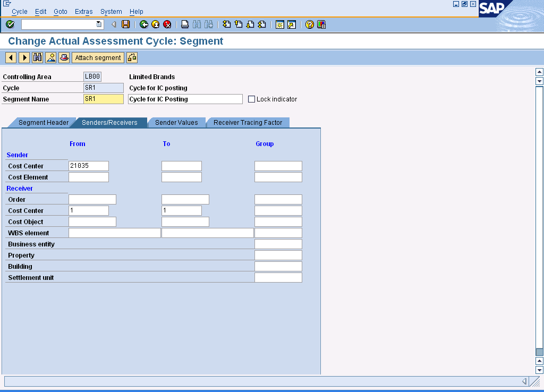
Task: Collapse the command field arrow
Action: click(114, 24)
